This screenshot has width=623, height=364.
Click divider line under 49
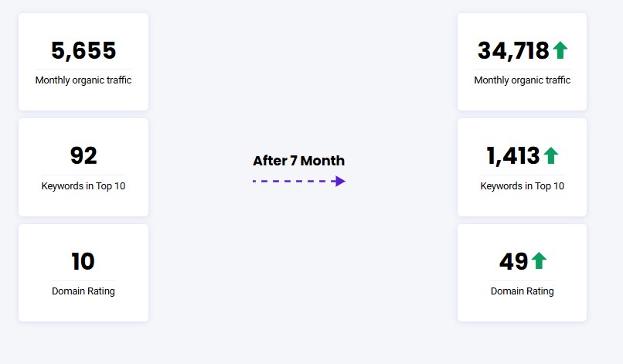point(522,281)
